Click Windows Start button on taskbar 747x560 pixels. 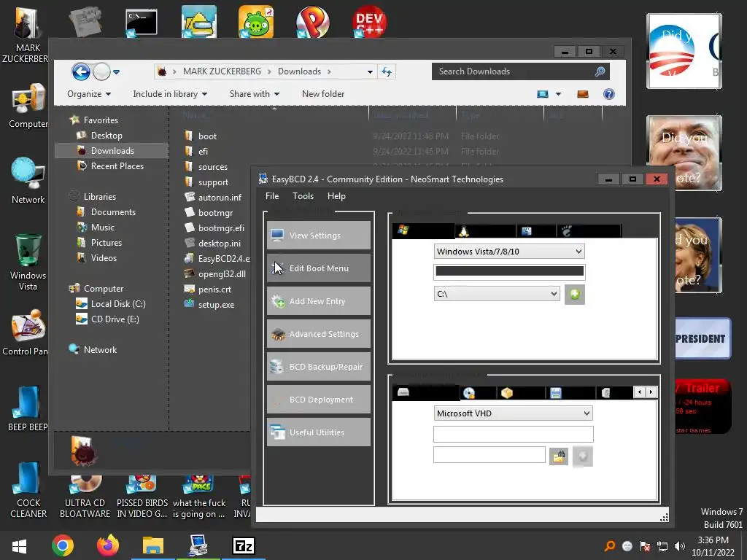19,546
